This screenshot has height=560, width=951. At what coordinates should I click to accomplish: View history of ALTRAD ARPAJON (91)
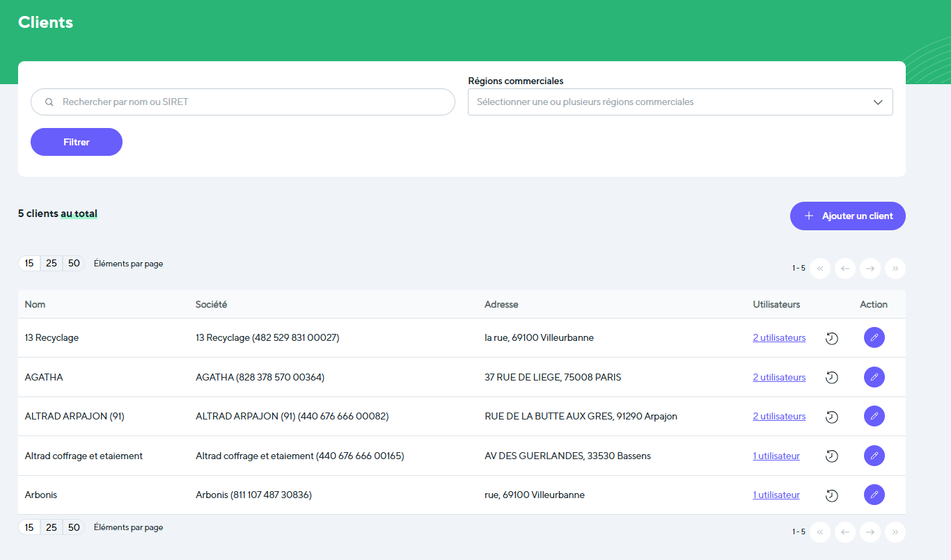(831, 417)
